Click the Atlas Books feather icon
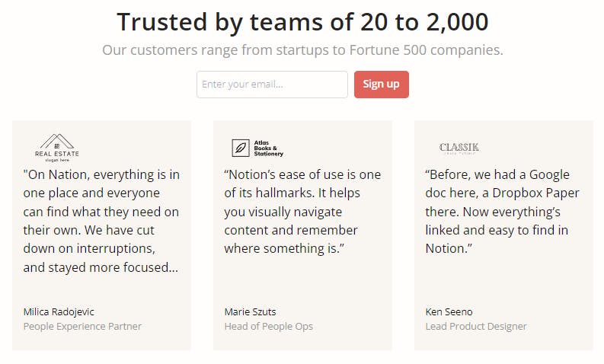This screenshot has height=364, width=604. coord(241,148)
